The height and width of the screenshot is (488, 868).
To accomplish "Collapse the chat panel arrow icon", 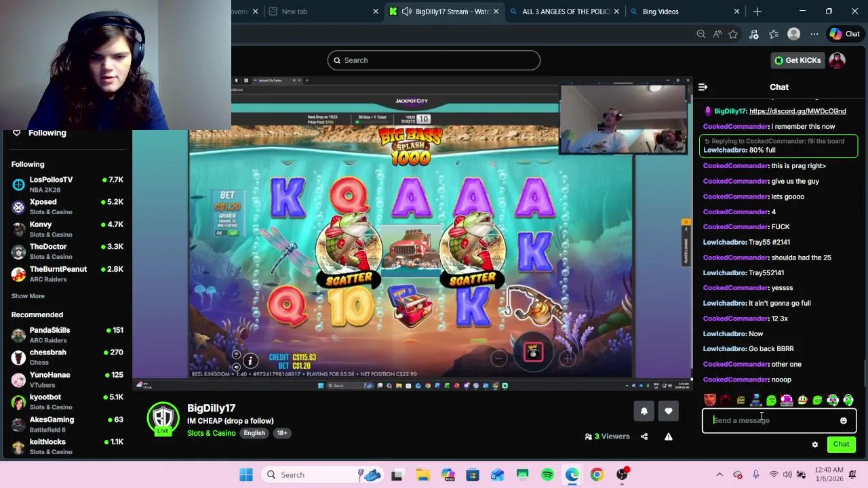I will 703,87.
